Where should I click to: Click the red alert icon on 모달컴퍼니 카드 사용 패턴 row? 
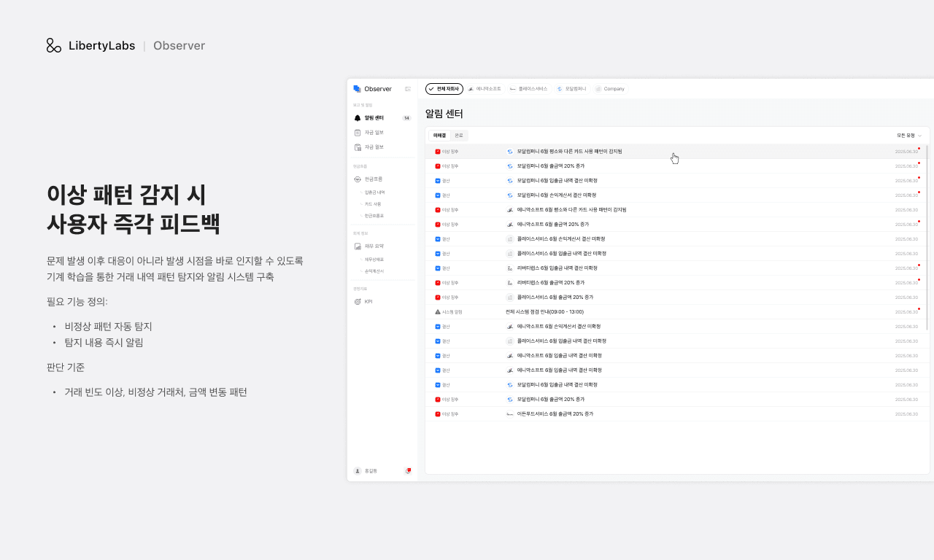(x=438, y=152)
